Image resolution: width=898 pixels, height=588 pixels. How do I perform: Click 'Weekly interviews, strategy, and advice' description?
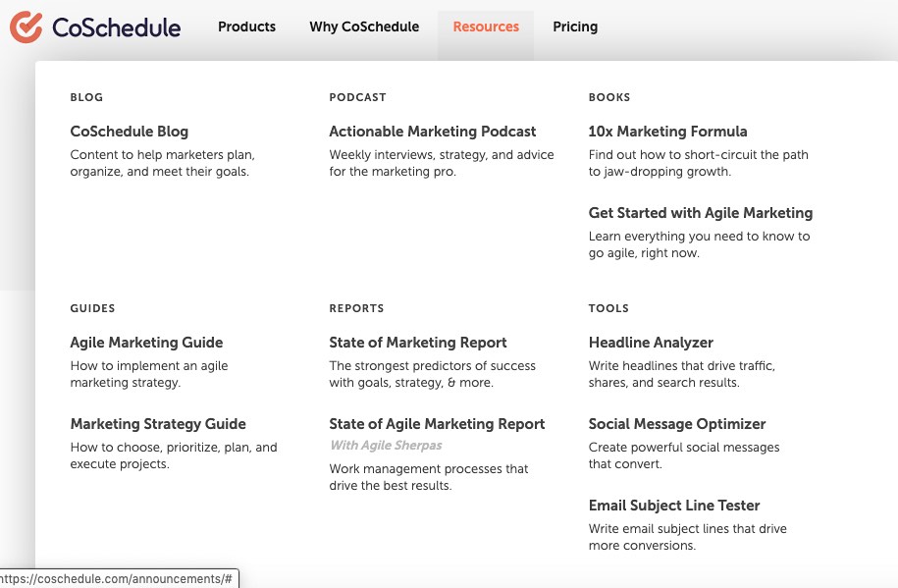tap(442, 163)
